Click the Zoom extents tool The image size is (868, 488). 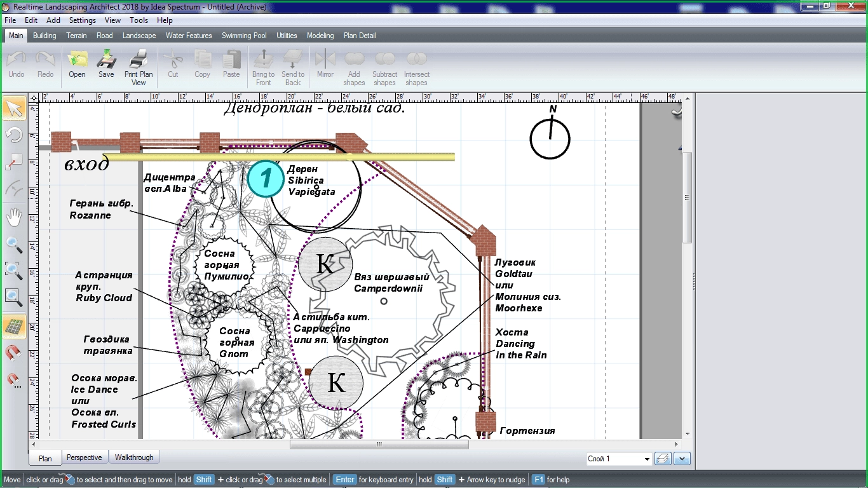pos(14,297)
